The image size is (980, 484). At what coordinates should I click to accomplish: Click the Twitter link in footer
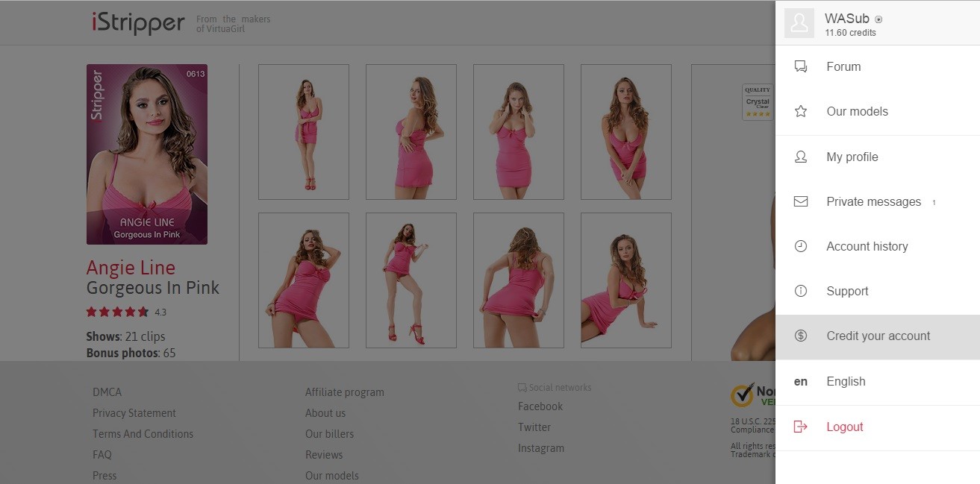[x=534, y=427]
